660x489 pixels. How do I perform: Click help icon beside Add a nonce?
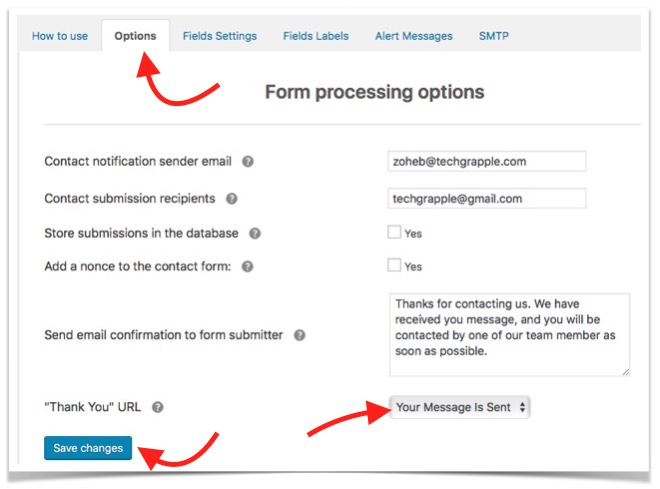(247, 267)
